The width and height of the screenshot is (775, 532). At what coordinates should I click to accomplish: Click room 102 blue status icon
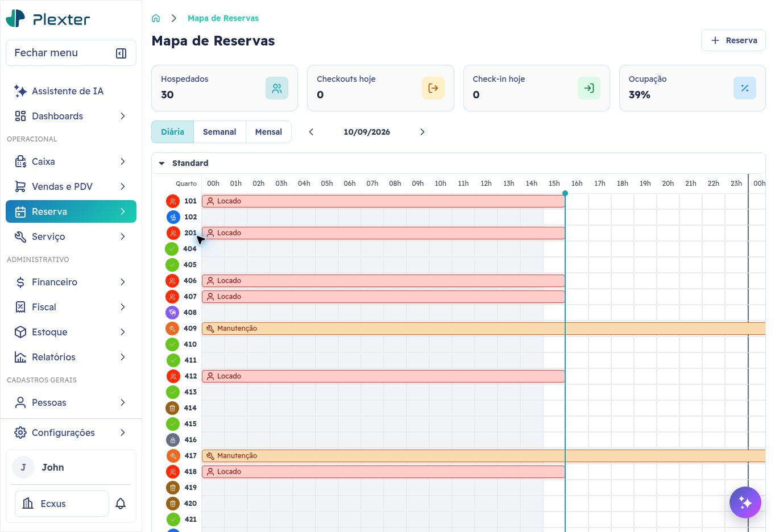173,217
